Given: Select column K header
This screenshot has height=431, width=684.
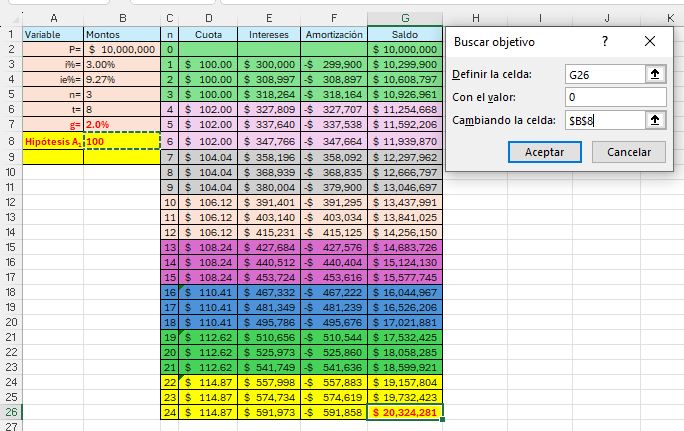Looking at the screenshot, I should [668, 18].
